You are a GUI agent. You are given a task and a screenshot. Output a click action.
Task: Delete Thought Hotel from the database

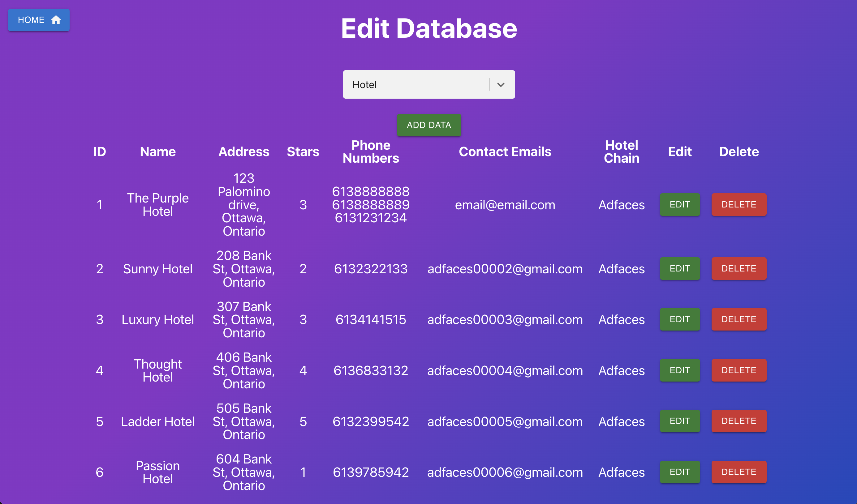[739, 370]
